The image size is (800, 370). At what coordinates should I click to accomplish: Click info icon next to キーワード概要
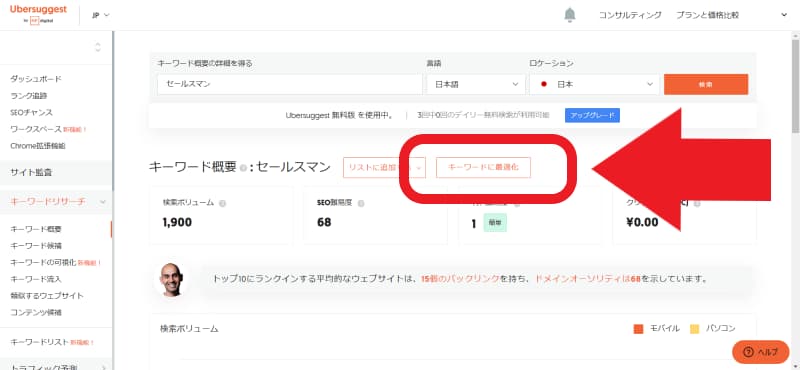243,168
